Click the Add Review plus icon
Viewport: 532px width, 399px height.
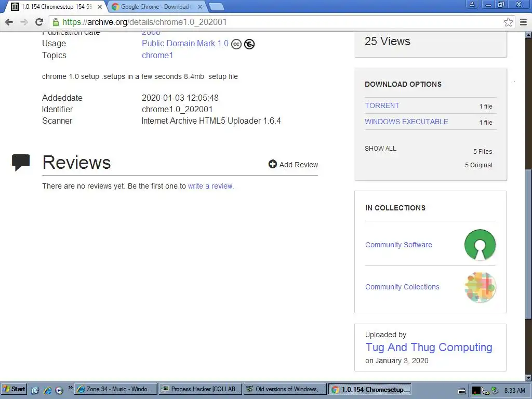click(272, 164)
